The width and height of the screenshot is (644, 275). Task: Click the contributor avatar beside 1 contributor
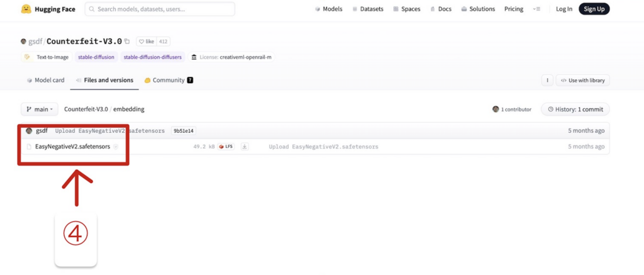tap(496, 109)
